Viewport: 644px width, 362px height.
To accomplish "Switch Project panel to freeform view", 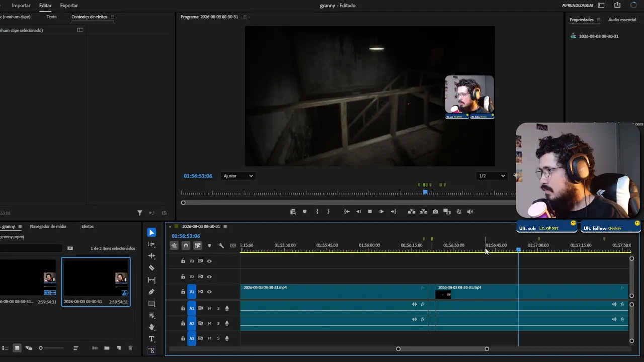I will point(29,348).
